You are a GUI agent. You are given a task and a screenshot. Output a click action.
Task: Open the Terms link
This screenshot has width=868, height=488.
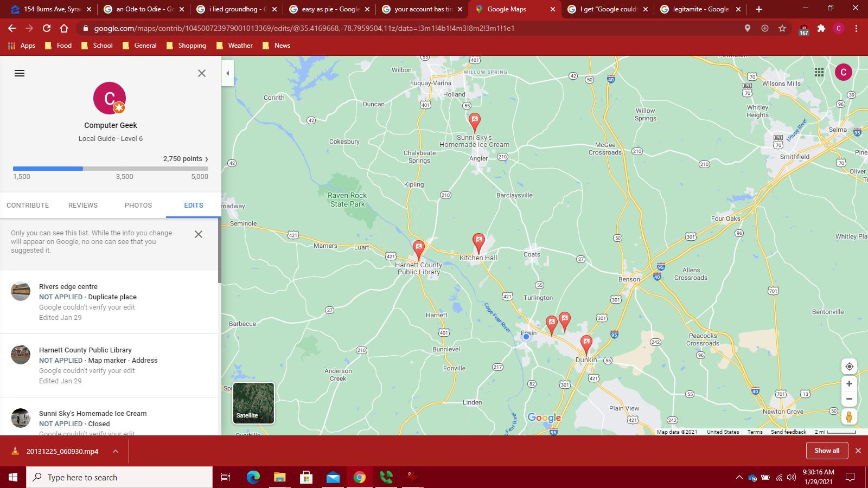755,432
